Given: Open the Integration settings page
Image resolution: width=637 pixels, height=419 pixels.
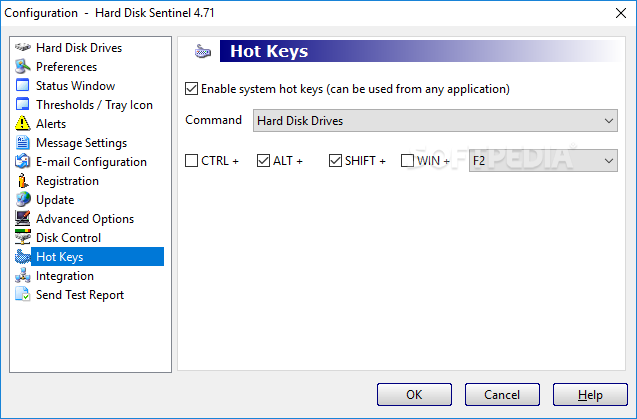Looking at the screenshot, I should pyautogui.click(x=65, y=276).
